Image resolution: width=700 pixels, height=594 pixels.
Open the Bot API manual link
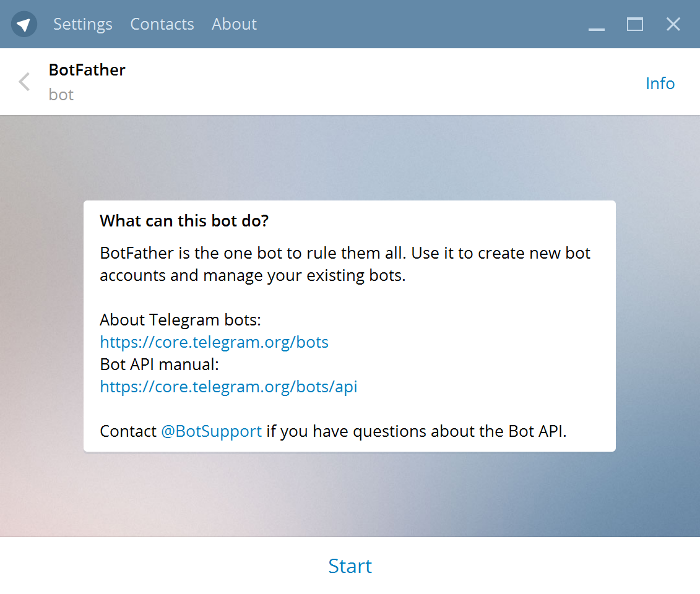pyautogui.click(x=228, y=386)
